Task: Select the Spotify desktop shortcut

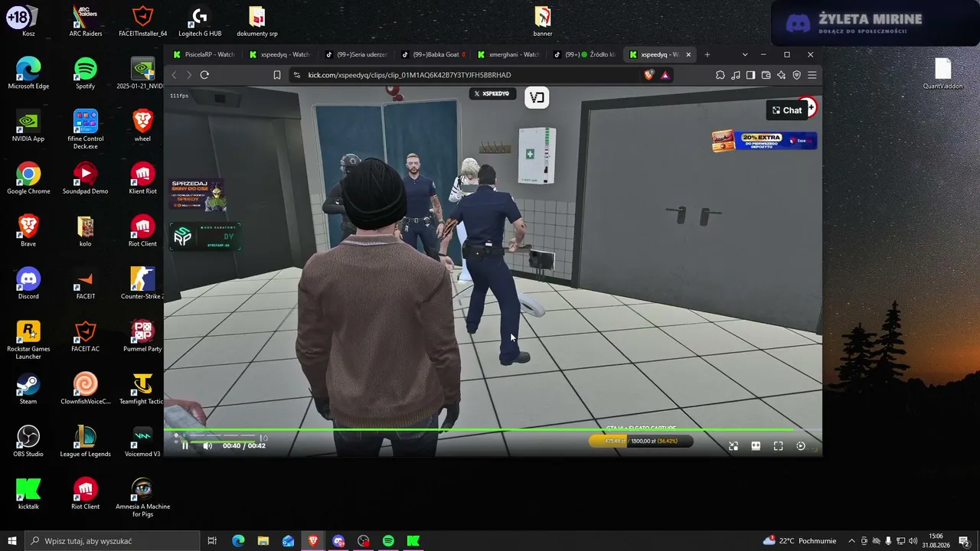Action: [85, 73]
